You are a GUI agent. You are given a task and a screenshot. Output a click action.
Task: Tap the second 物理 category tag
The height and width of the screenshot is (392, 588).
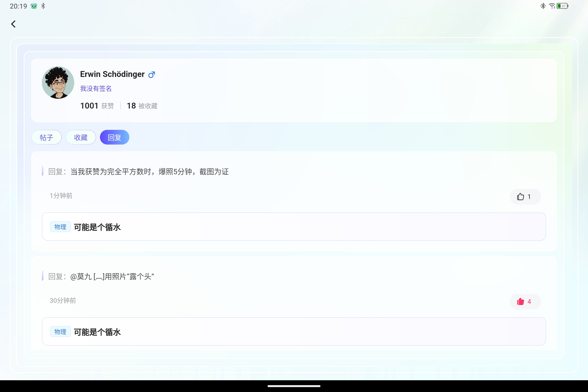[x=60, y=331]
